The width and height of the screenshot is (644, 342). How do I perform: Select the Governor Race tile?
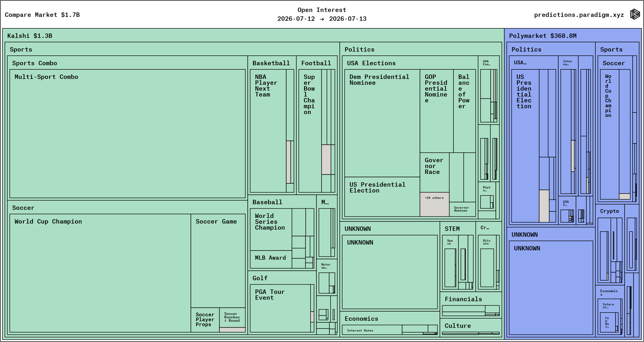click(434, 172)
